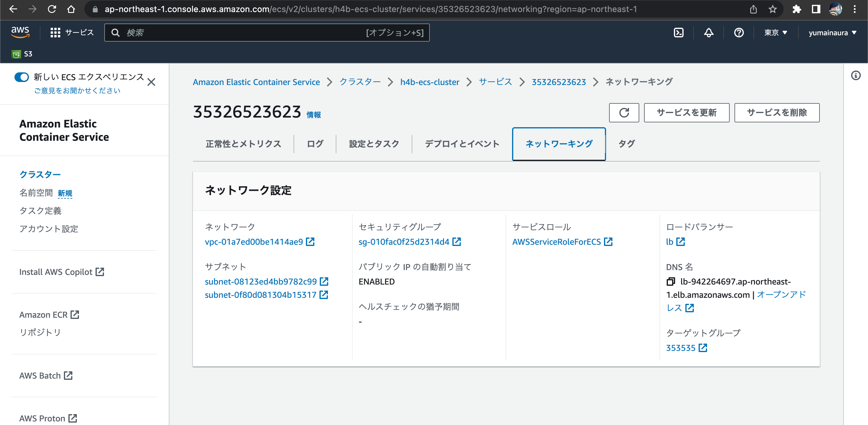This screenshot has height=425, width=868.
Task: Click the 情報 link beside service name
Action: [314, 115]
